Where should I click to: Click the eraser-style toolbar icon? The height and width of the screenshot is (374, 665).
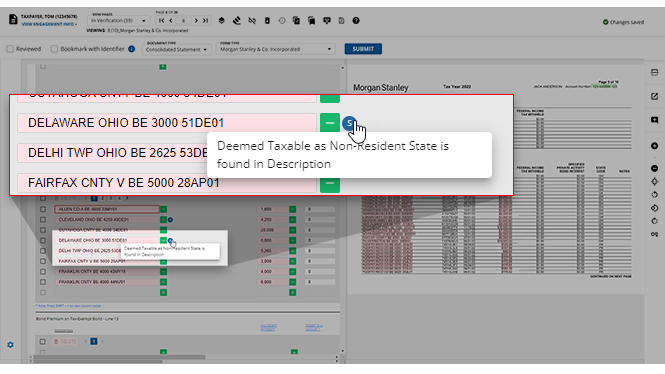click(237, 20)
